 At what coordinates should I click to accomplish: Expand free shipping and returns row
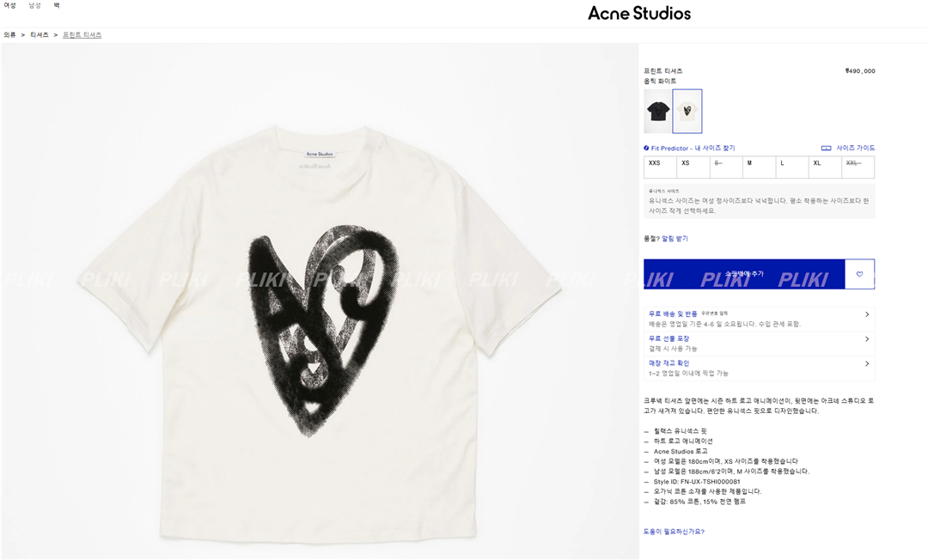tap(760, 319)
